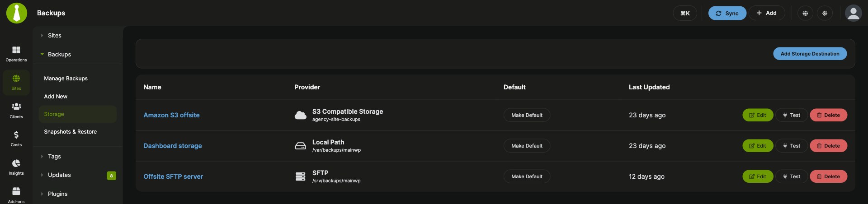Click the Sync button

pyautogui.click(x=727, y=13)
